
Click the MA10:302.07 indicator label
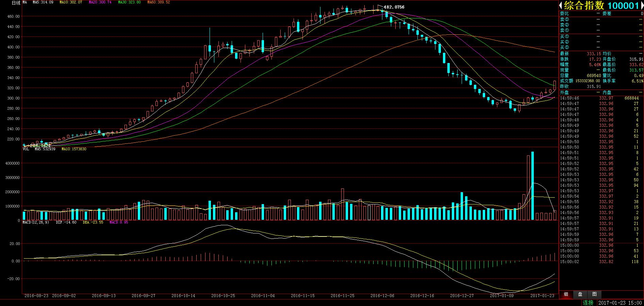pos(70,2)
